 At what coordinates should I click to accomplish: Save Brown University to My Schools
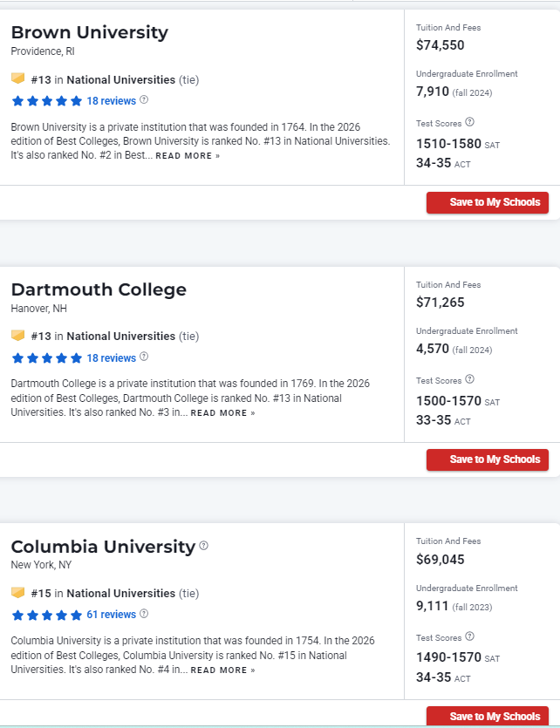point(487,202)
